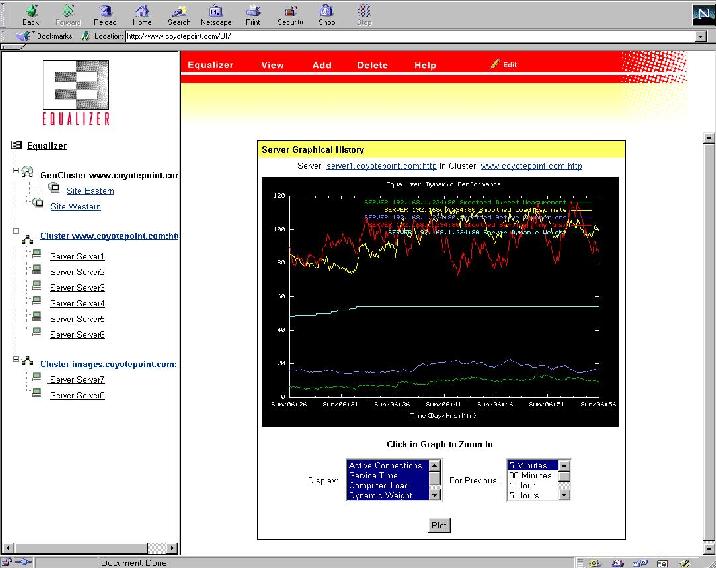
Task: Click the Reload icon in browser toolbar
Action: pos(104,13)
